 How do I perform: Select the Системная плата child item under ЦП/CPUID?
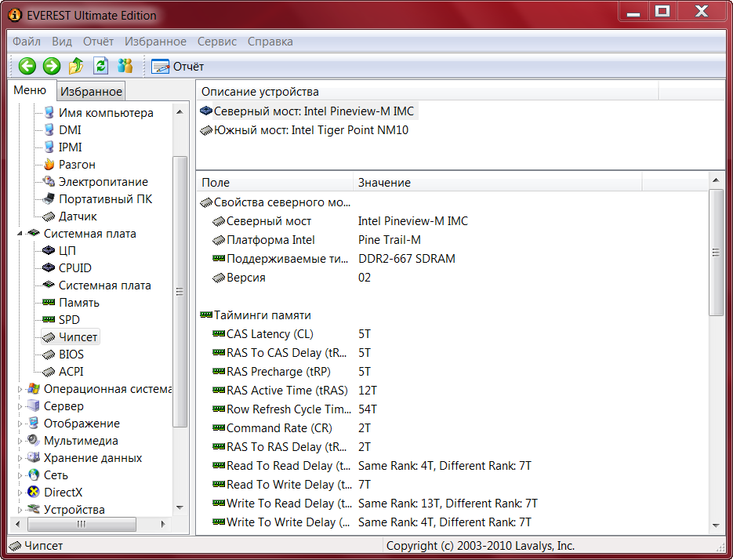(105, 285)
